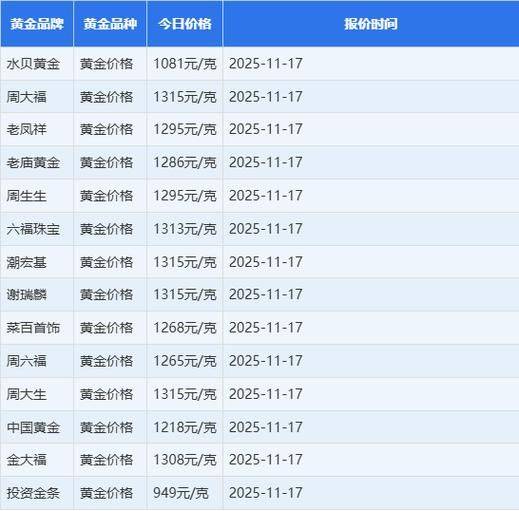The height and width of the screenshot is (511, 519).
Task: Click the date 2025-11-17 in 六福珠宝 row
Action: (266, 229)
